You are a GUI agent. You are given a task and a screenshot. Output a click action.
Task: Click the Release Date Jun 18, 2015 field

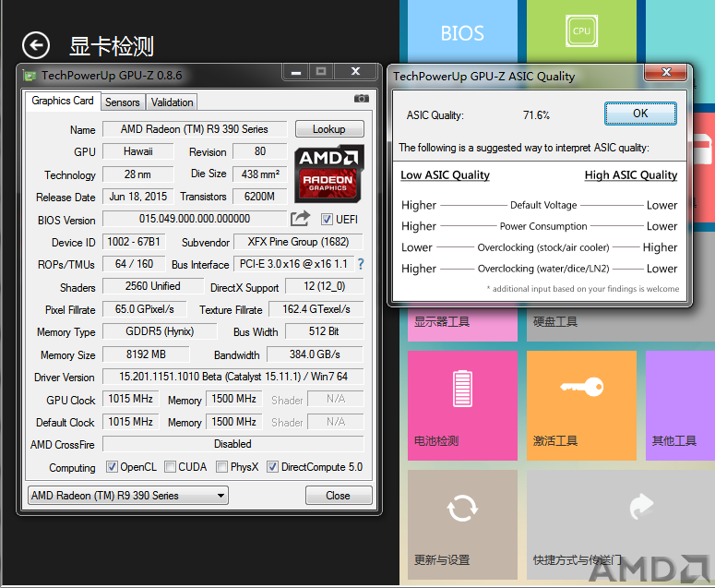pos(138,197)
